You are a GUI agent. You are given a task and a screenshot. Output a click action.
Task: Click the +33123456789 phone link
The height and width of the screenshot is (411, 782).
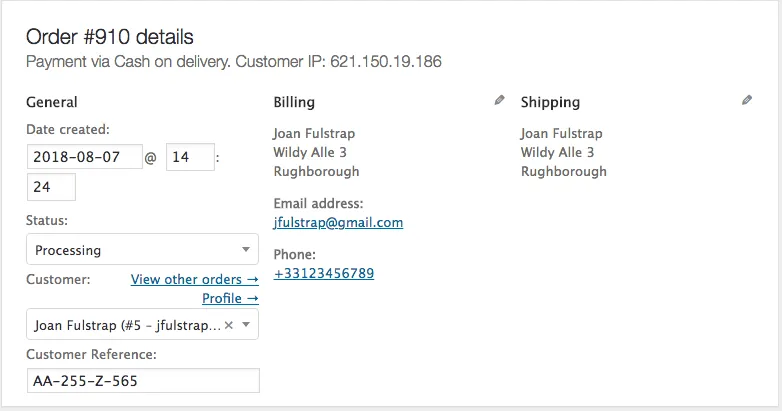(x=323, y=273)
